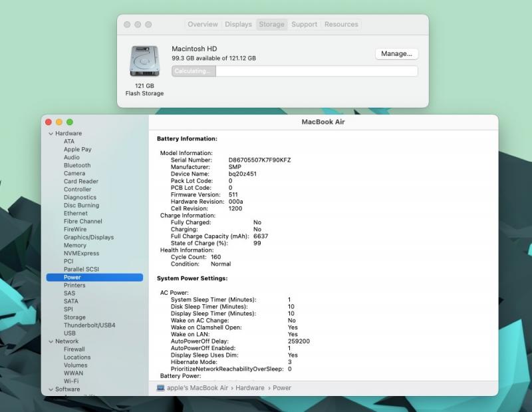
Task: Select Disc Burning item
Action: click(81, 205)
